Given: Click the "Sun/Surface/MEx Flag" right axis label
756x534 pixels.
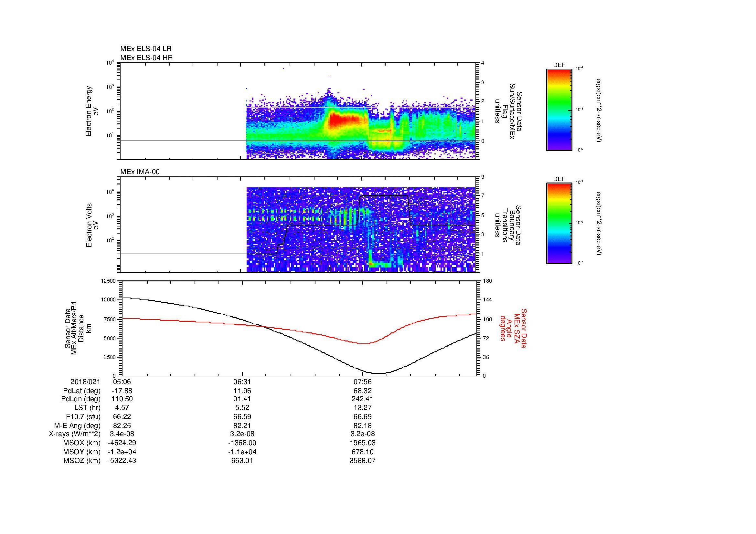Looking at the screenshot, I should [x=509, y=111].
